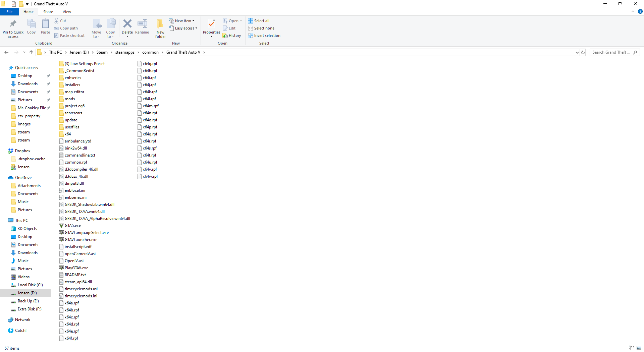Select the Home ribbon tab
Screen dimensions: 644x352
click(x=29, y=12)
